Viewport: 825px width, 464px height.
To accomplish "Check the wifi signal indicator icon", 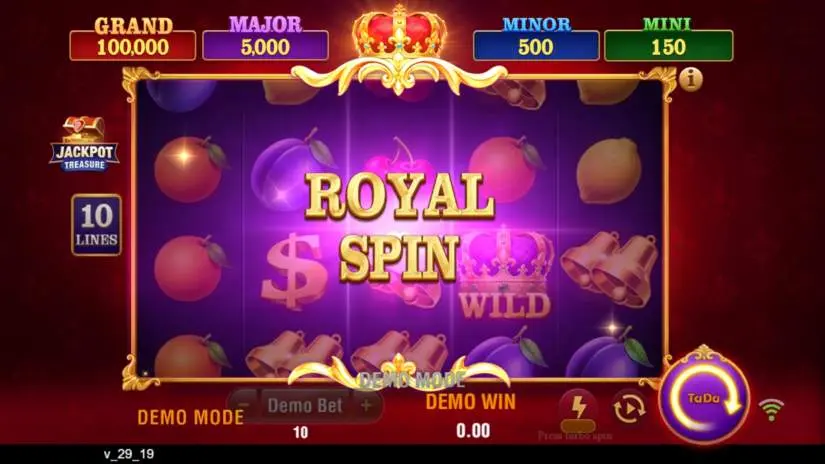I will [x=771, y=410].
